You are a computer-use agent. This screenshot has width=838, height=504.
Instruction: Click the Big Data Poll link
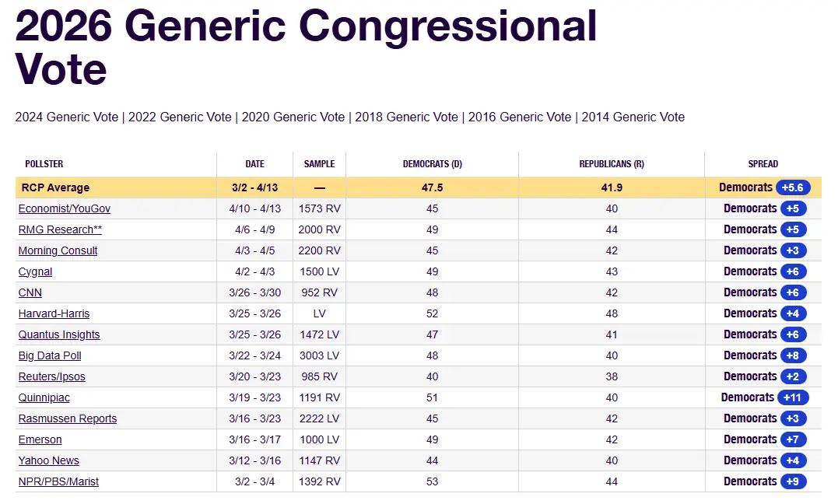(x=50, y=355)
